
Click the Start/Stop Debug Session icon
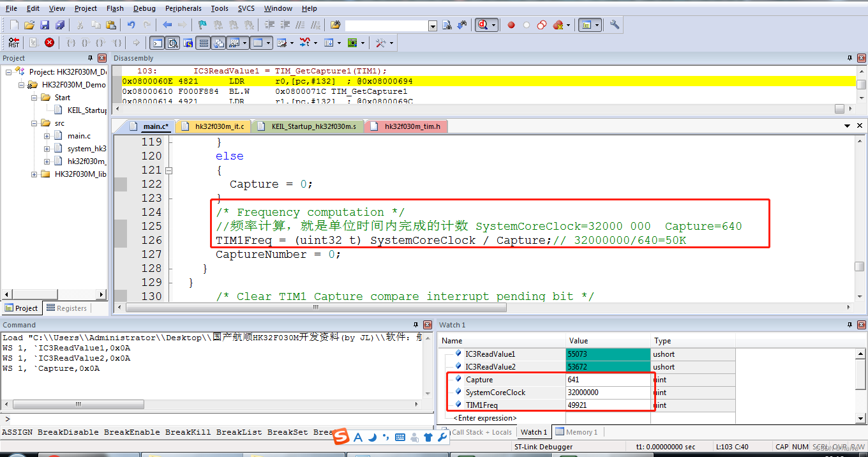coord(483,25)
